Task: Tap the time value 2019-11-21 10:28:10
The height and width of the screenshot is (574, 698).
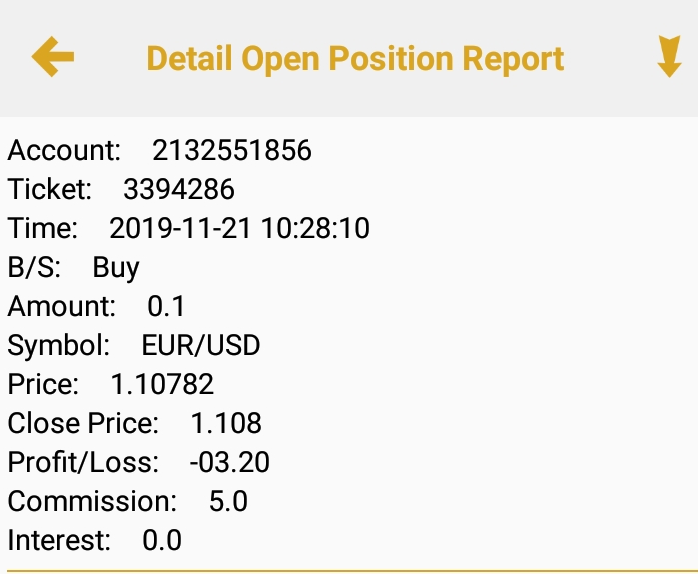Action: [x=239, y=229]
